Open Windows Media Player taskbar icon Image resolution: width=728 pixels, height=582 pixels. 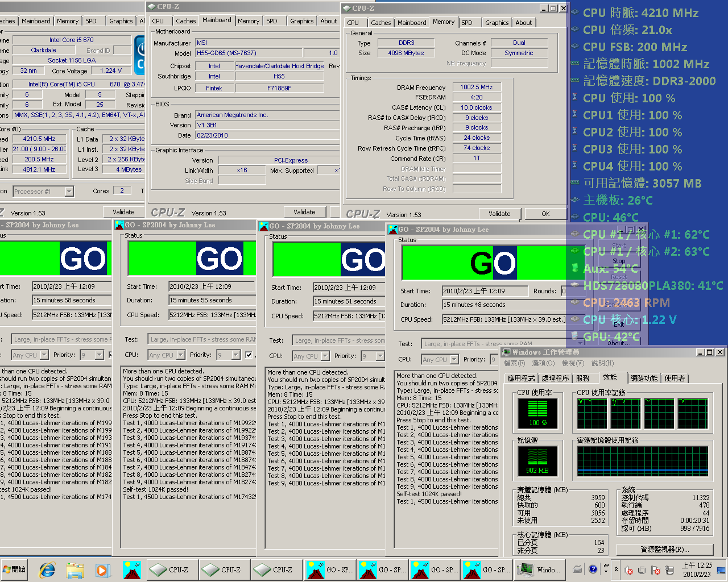[102, 569]
